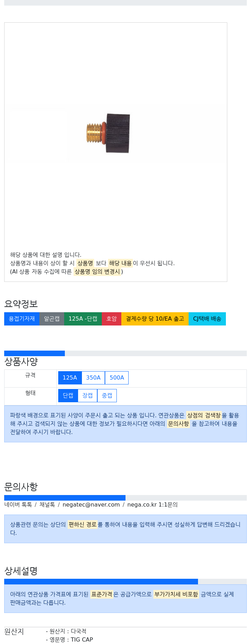
Task: Select the 350A size option
Action: point(93,378)
